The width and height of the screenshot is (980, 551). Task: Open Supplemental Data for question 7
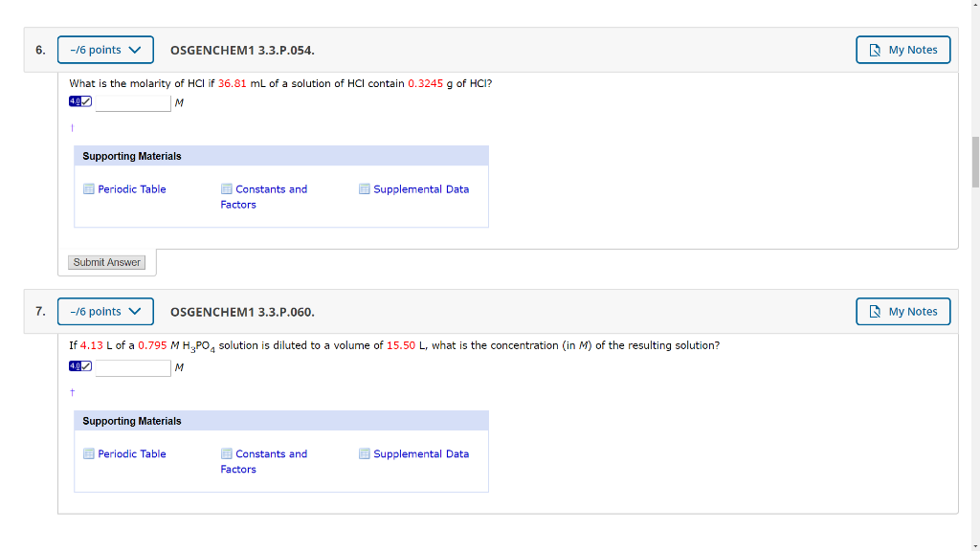[421, 453]
